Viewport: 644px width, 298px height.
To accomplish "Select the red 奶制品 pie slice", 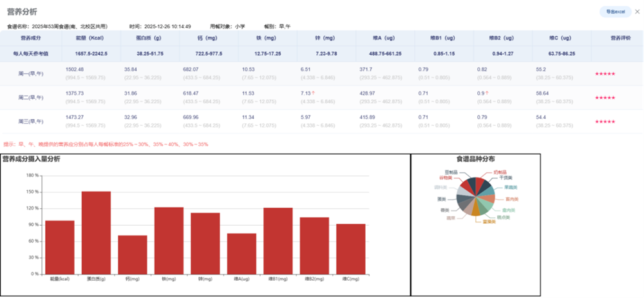I will point(480,184).
